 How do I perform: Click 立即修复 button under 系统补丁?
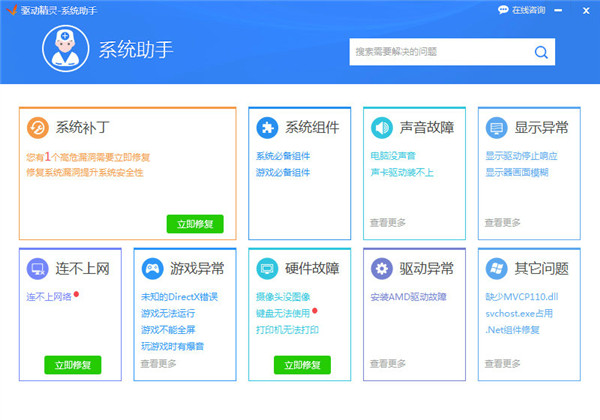coord(195,224)
